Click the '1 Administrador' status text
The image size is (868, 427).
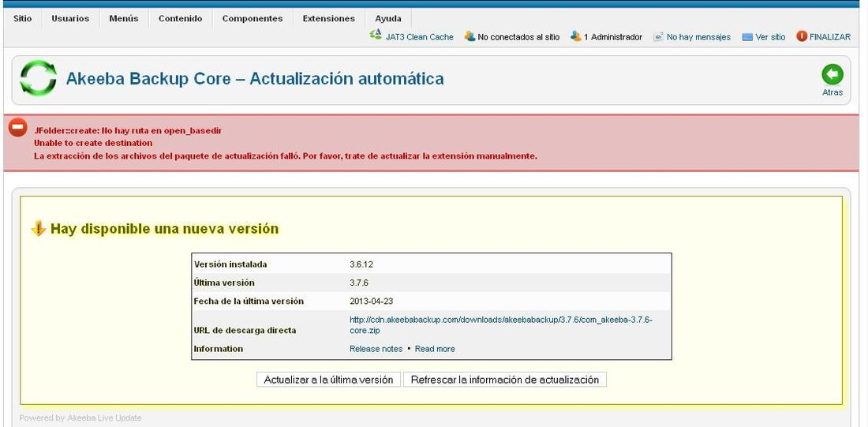613,37
